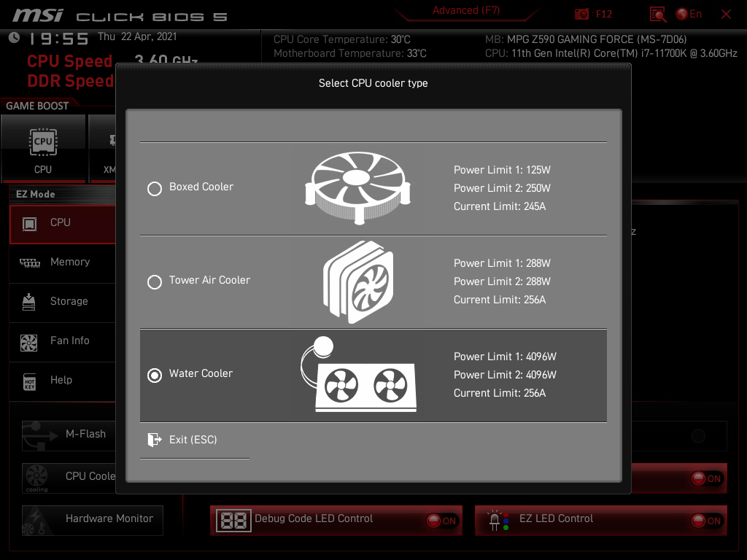Click the CPU Core Temperature: 30°C reading

point(342,39)
